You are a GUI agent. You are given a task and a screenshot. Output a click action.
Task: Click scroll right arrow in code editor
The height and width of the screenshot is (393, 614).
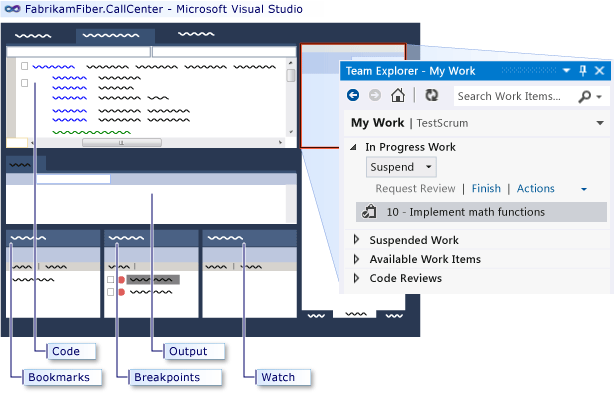click(x=280, y=142)
